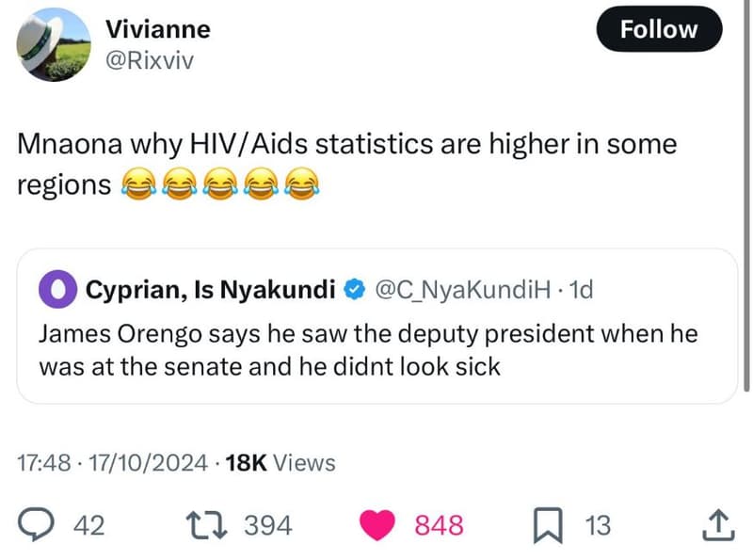
Task: Click Cyprian Is Nyakundi's verified badge
Action: pyautogui.click(x=354, y=291)
